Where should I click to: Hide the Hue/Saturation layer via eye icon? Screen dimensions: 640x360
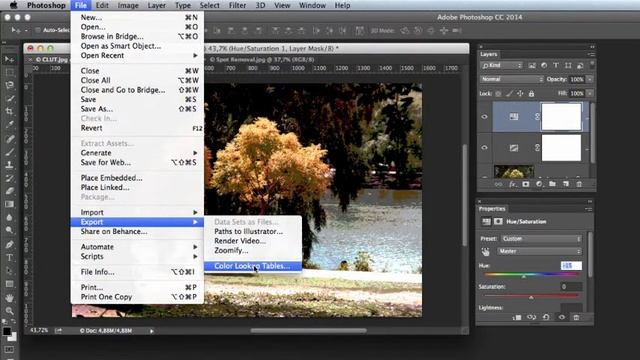pos(484,117)
